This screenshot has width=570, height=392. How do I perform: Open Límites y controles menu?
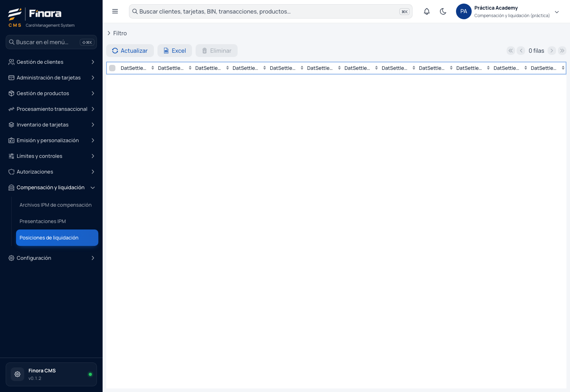[x=51, y=156]
